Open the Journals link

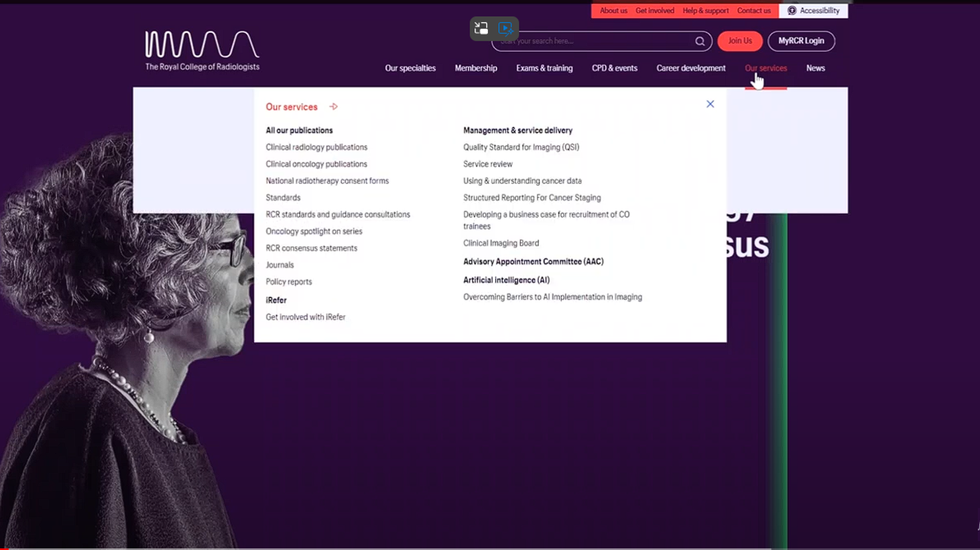coord(280,265)
